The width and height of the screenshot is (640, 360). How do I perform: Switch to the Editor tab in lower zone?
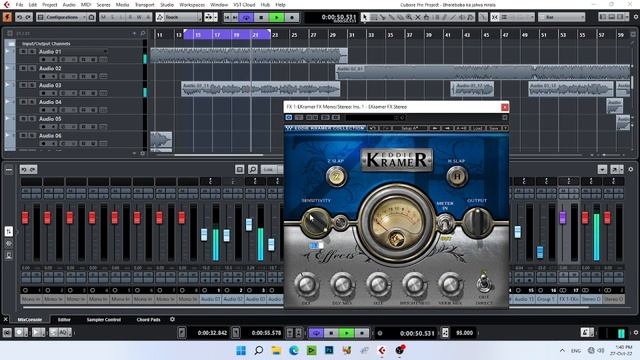pyautogui.click(x=64, y=320)
